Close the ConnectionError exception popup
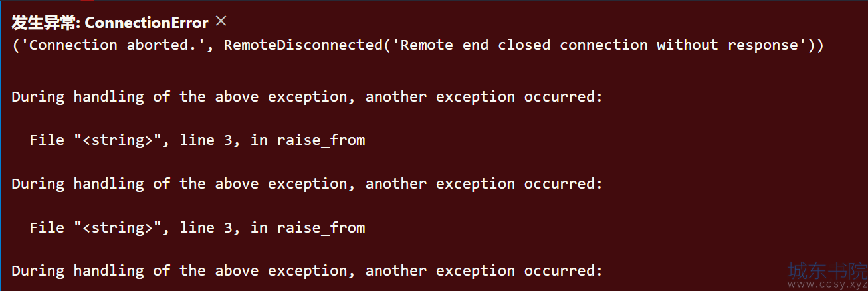This screenshot has height=291, width=868. point(221,21)
